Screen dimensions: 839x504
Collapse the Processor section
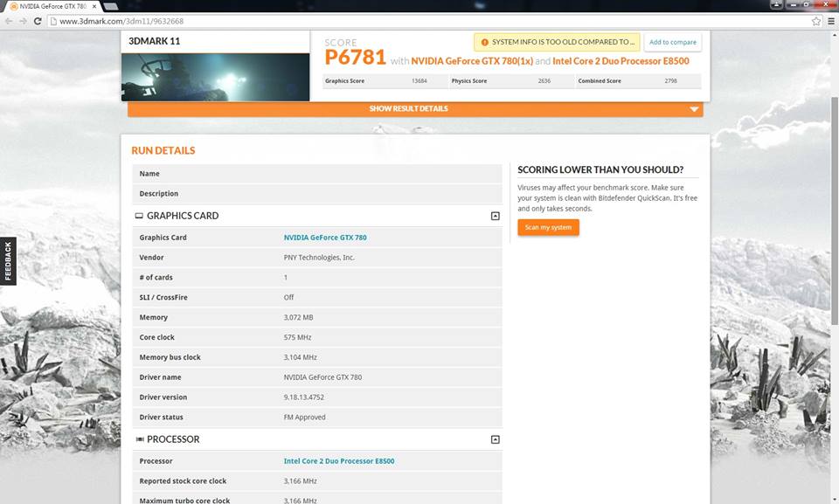point(495,439)
